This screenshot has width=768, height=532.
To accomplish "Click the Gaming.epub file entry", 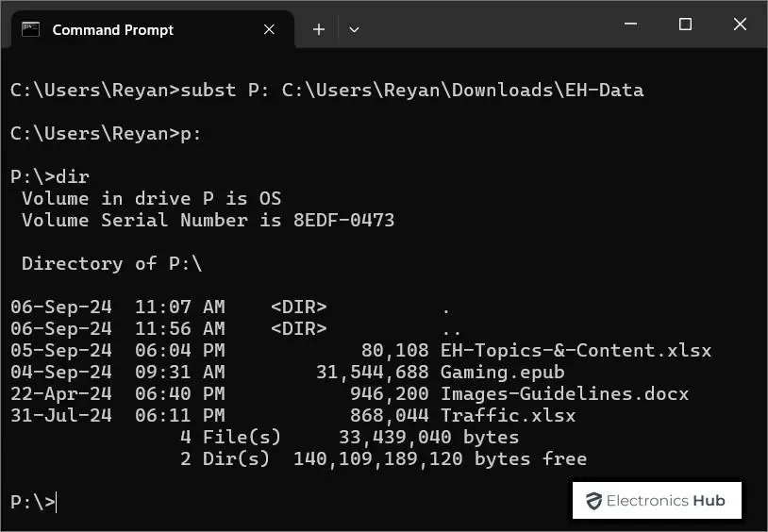I will coord(502,372).
